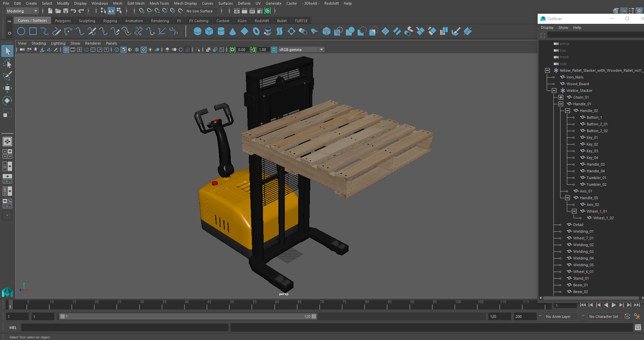Activate the Move tool in the toolbox

point(7,88)
